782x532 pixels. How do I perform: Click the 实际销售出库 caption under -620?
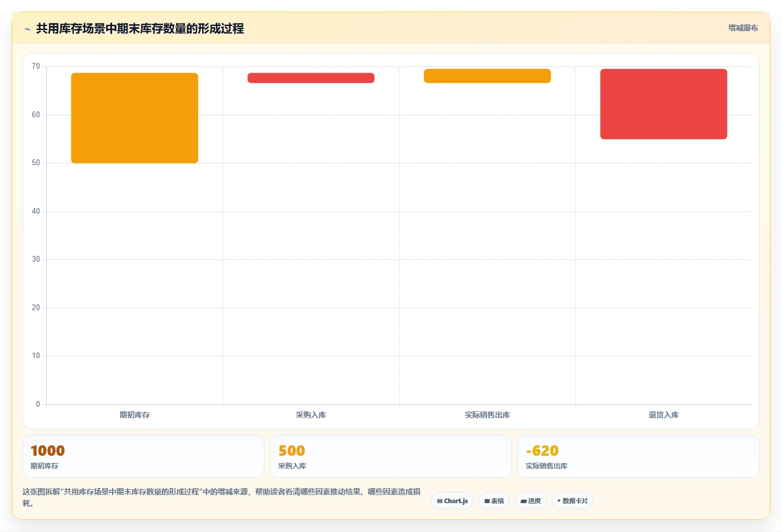[x=546, y=466]
